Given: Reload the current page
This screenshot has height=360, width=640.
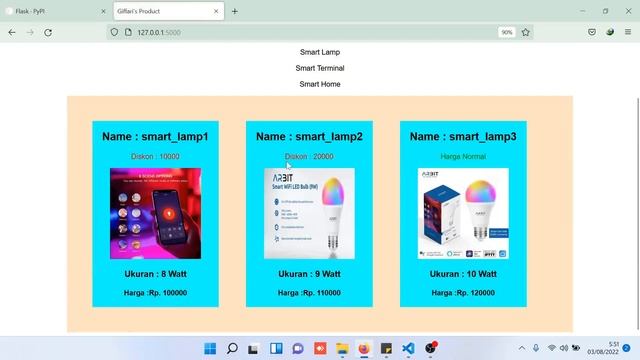Looking at the screenshot, I should click(48, 32).
